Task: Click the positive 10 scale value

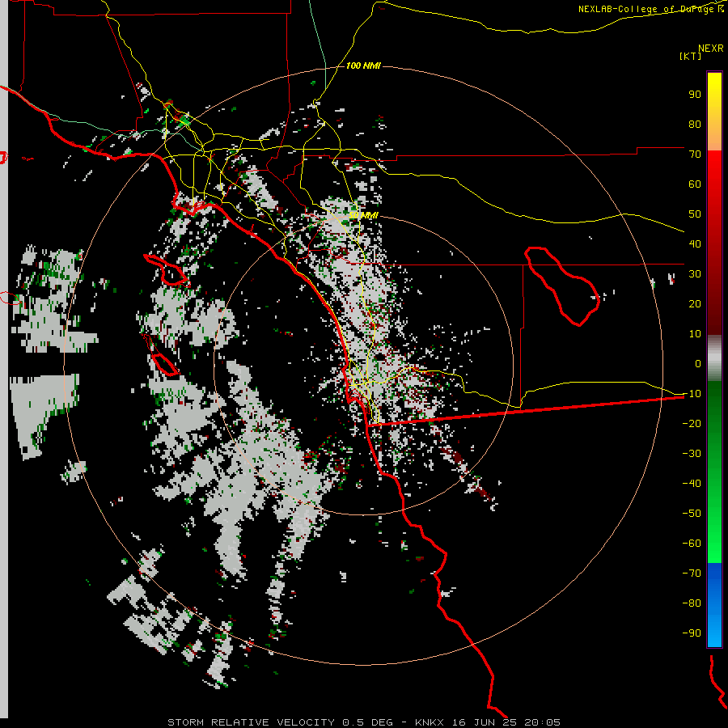Action: click(x=695, y=334)
